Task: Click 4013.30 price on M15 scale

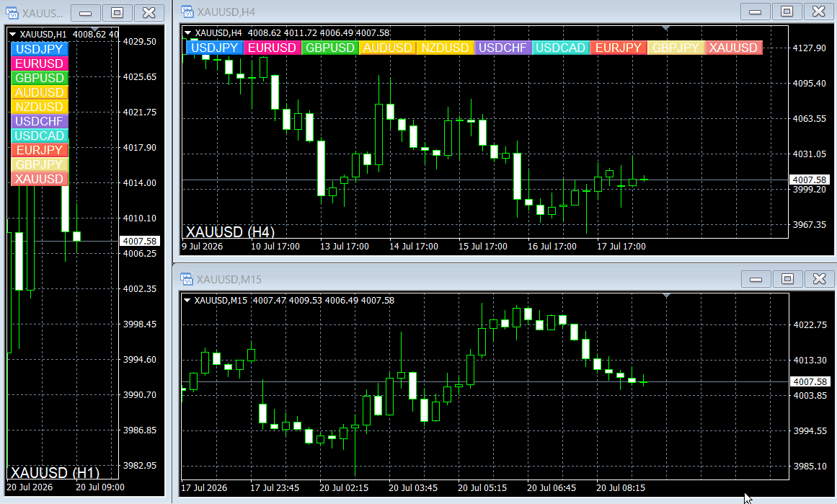Action: tap(810, 361)
